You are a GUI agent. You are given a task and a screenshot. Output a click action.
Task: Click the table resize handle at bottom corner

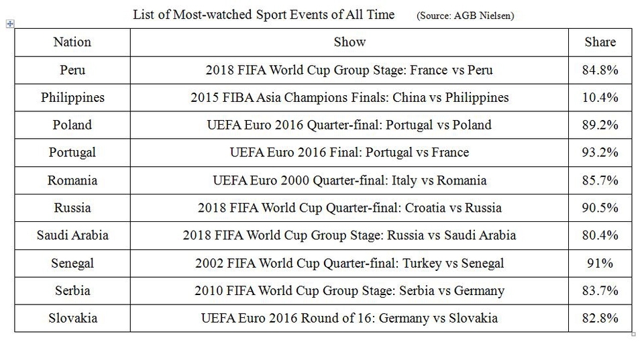click(x=634, y=333)
